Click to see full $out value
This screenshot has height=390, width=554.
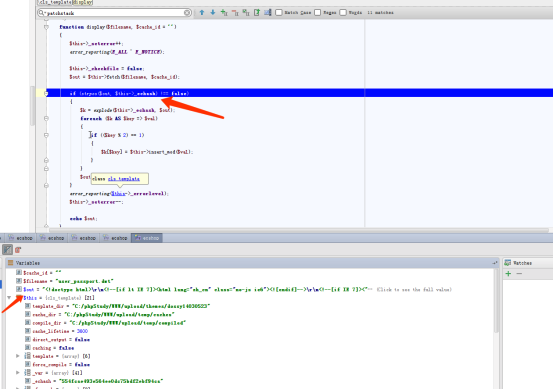click(x=414, y=290)
